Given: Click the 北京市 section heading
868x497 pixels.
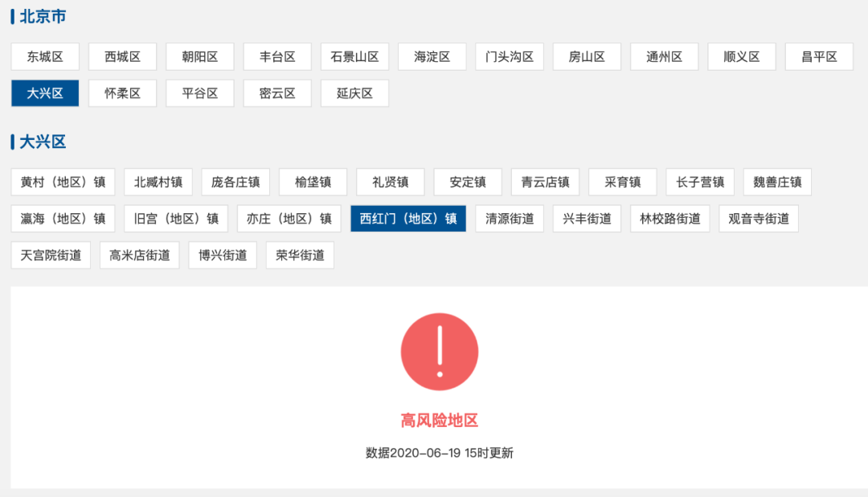Looking at the screenshot, I should pos(43,17).
